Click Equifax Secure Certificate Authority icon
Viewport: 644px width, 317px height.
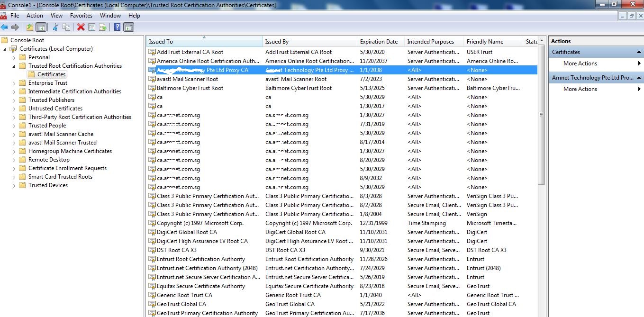click(152, 286)
